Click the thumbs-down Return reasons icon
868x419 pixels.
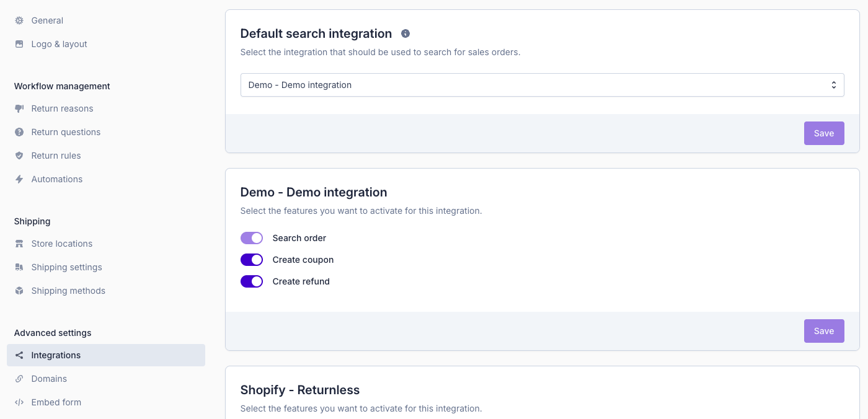click(x=19, y=108)
